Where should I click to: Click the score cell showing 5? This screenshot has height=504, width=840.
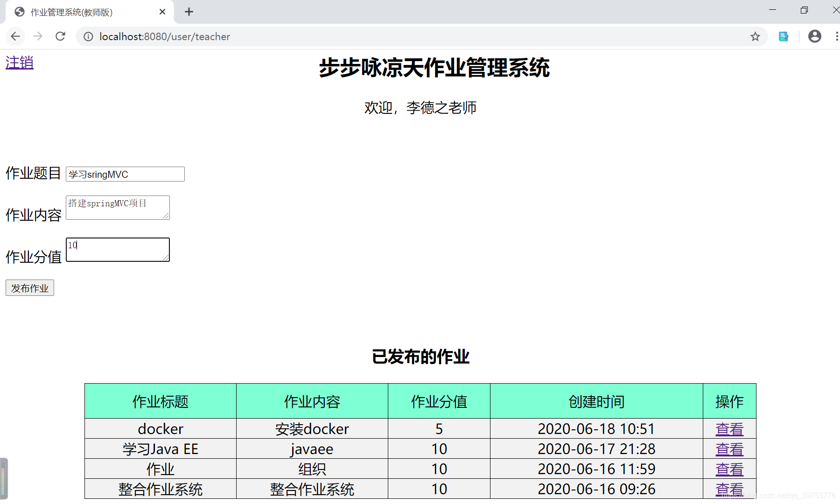coord(439,429)
